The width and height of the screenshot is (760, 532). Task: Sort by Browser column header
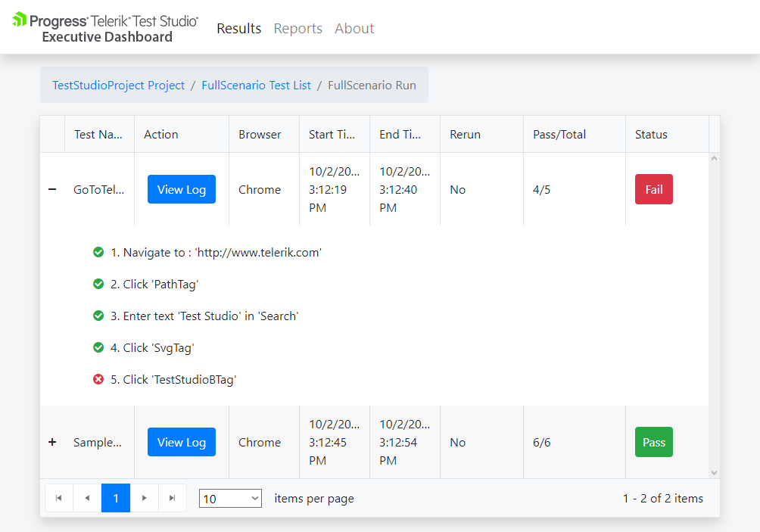264,134
